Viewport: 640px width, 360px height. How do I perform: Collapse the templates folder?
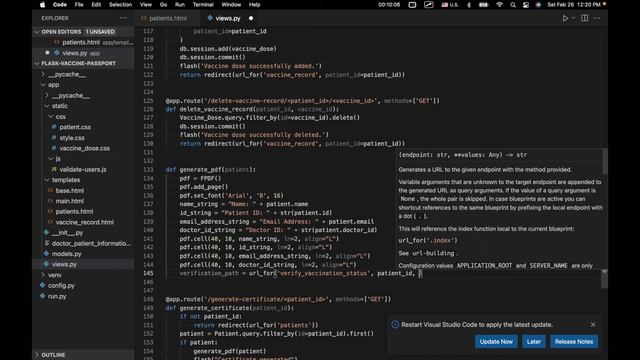tap(66, 180)
